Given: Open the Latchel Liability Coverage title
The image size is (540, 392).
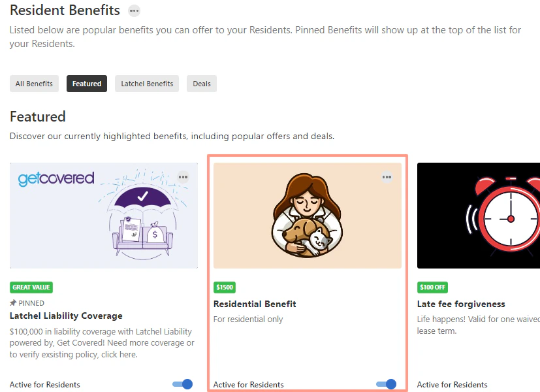Looking at the screenshot, I should 66,316.
